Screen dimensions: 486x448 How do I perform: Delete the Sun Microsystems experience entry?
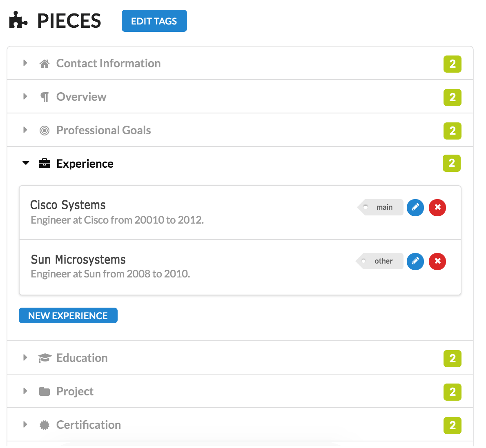[437, 261]
